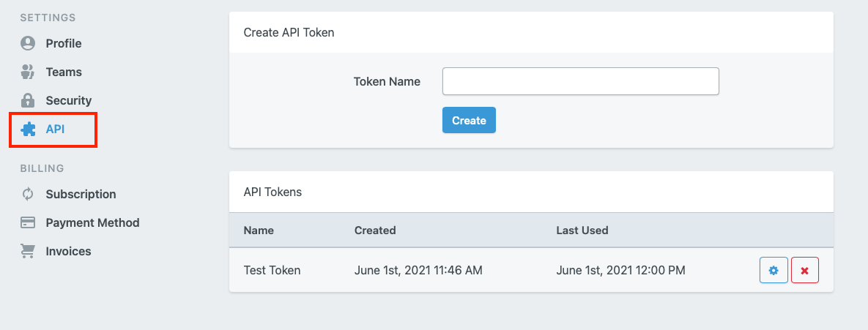
Task: Click the blue Create button
Action: tap(469, 120)
